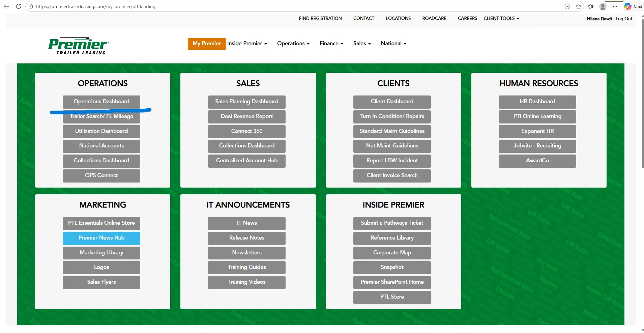Expand National navigation dropdown
The width and height of the screenshot is (644, 333).
393,44
